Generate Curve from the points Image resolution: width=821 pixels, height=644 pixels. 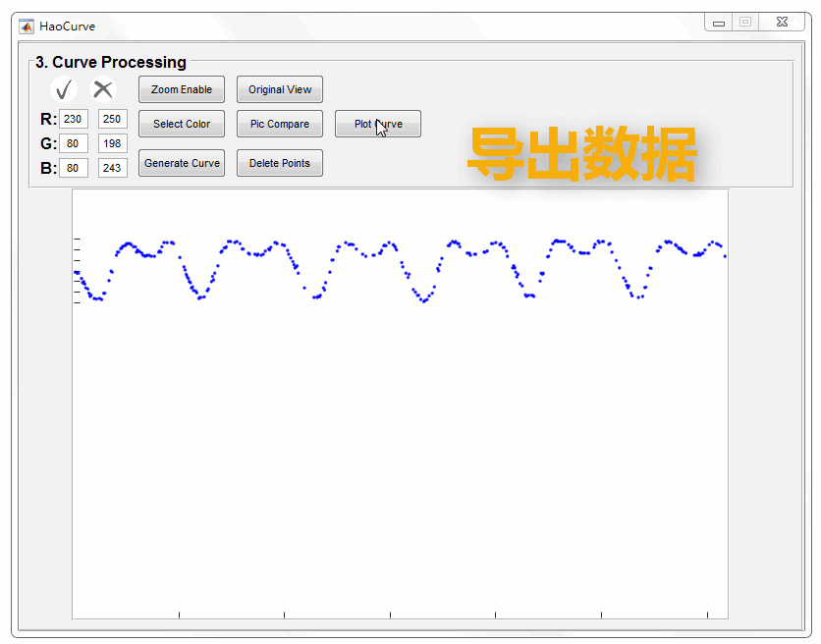tap(181, 163)
